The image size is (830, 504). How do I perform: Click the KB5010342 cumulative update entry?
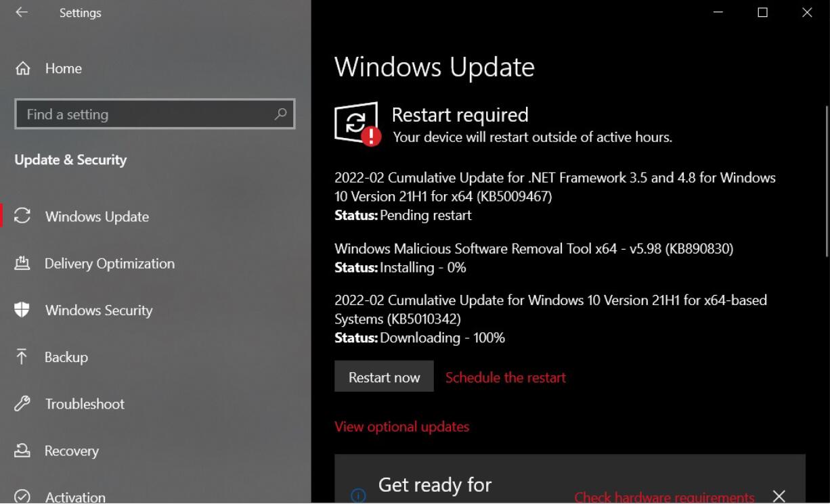pyautogui.click(x=550, y=309)
